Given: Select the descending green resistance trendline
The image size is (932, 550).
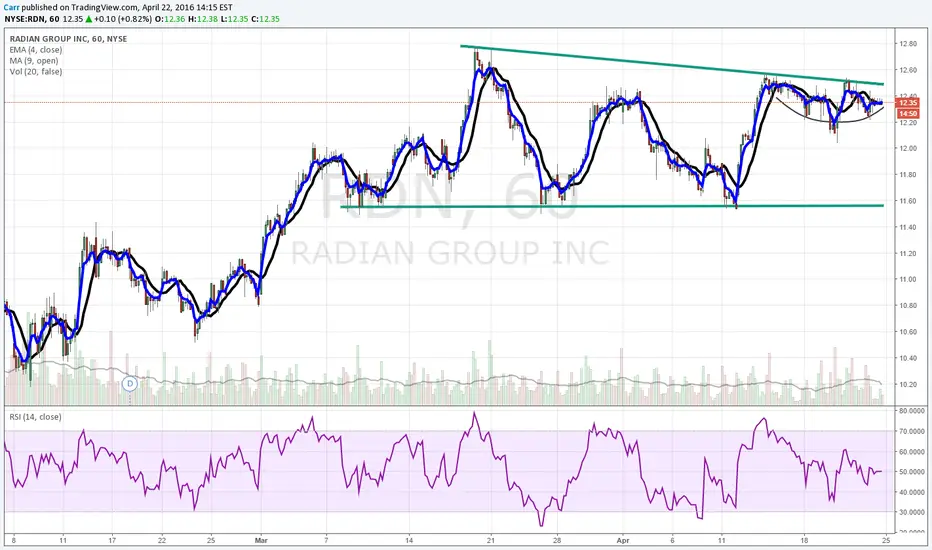Looking at the screenshot, I should coord(672,65).
